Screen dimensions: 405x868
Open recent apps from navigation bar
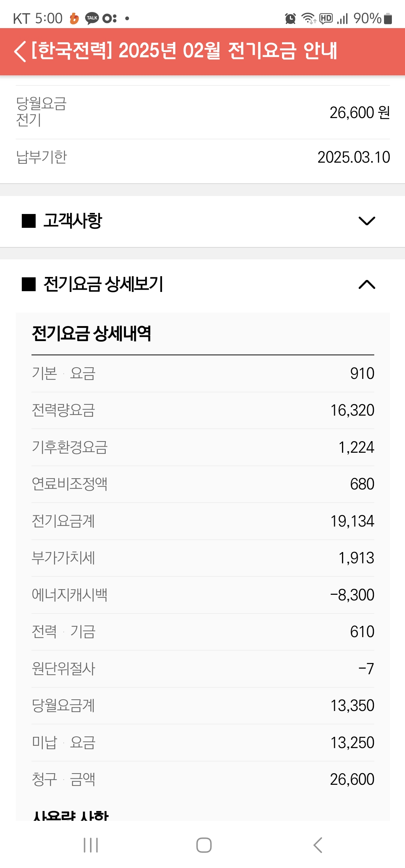tap(91, 845)
